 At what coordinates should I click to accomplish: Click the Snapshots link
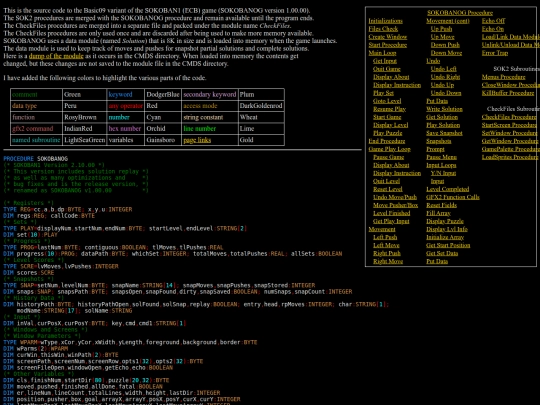[x=439, y=141]
